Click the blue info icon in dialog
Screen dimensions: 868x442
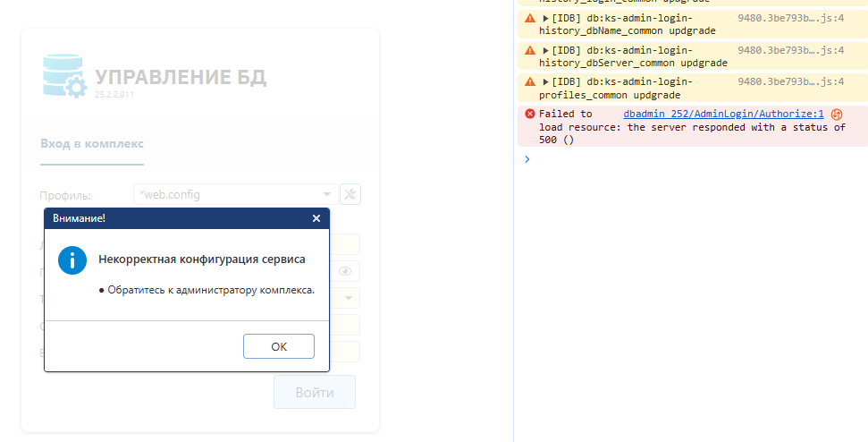coord(72,259)
